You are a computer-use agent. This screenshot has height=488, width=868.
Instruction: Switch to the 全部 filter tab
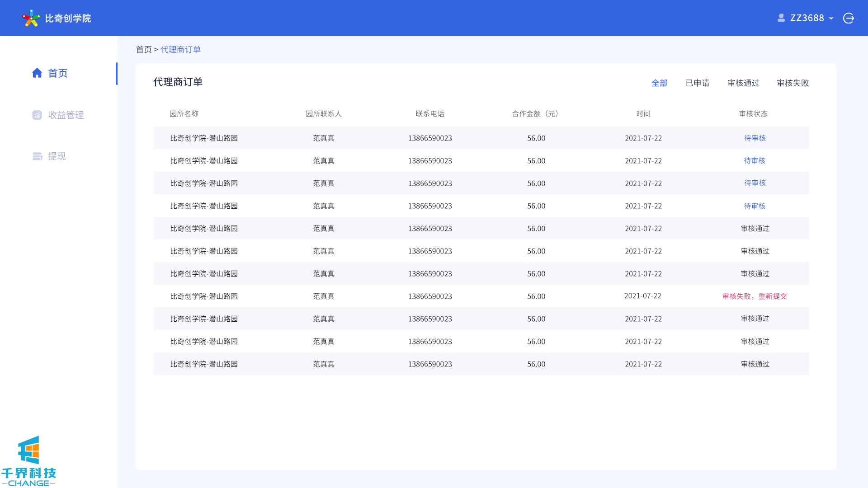point(659,83)
